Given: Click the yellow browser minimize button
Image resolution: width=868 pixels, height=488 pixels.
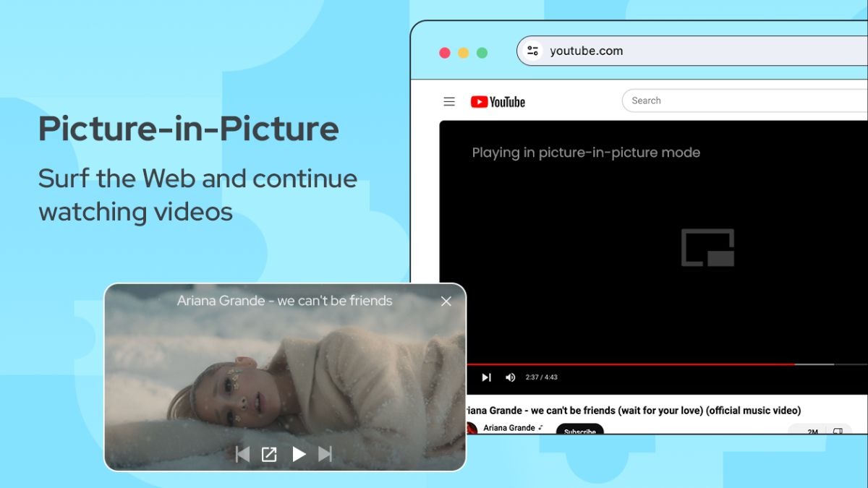Looking at the screenshot, I should (x=464, y=53).
